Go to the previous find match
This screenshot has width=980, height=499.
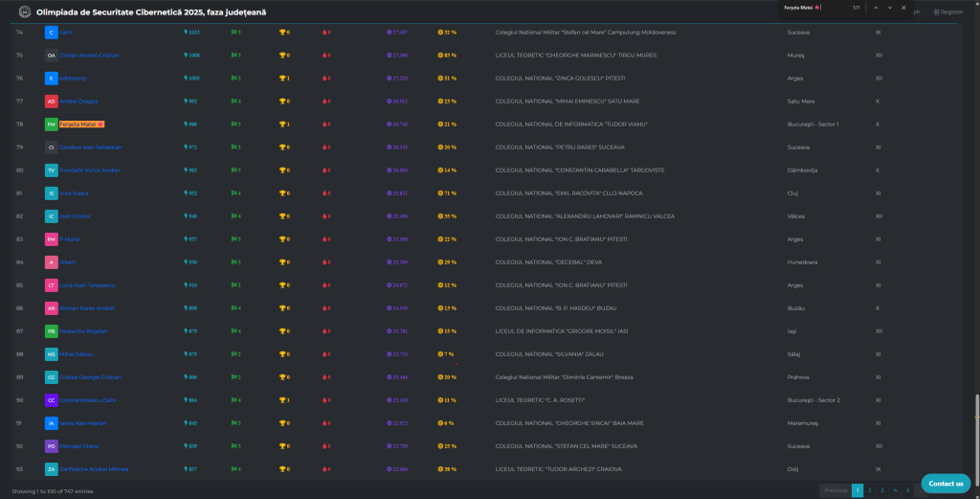(x=875, y=8)
